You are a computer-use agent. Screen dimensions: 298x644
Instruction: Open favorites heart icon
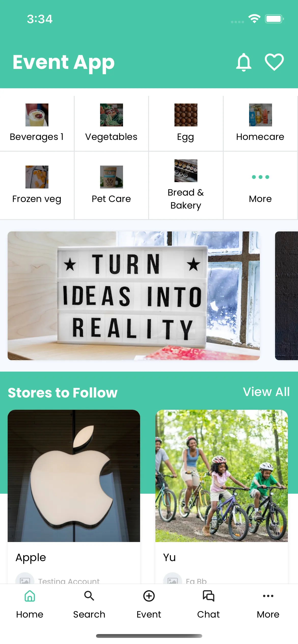[274, 62]
